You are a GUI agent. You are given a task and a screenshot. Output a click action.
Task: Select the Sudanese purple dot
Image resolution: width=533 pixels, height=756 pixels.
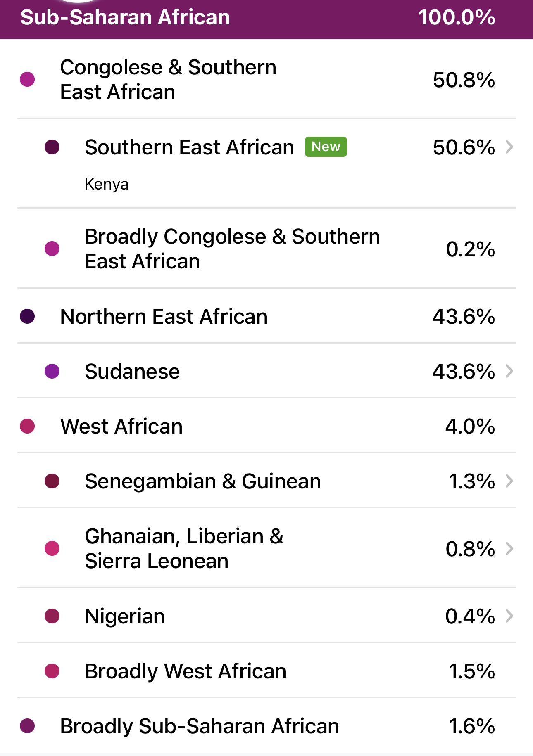point(52,371)
